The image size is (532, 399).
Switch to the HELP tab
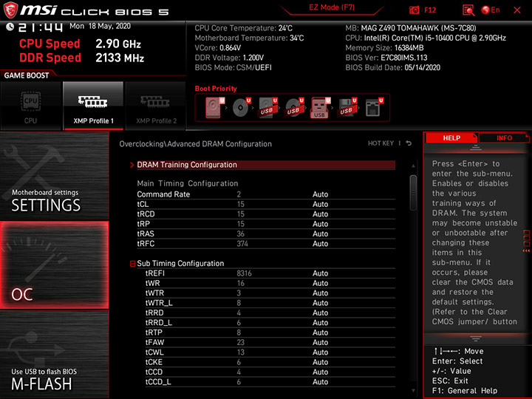451,137
